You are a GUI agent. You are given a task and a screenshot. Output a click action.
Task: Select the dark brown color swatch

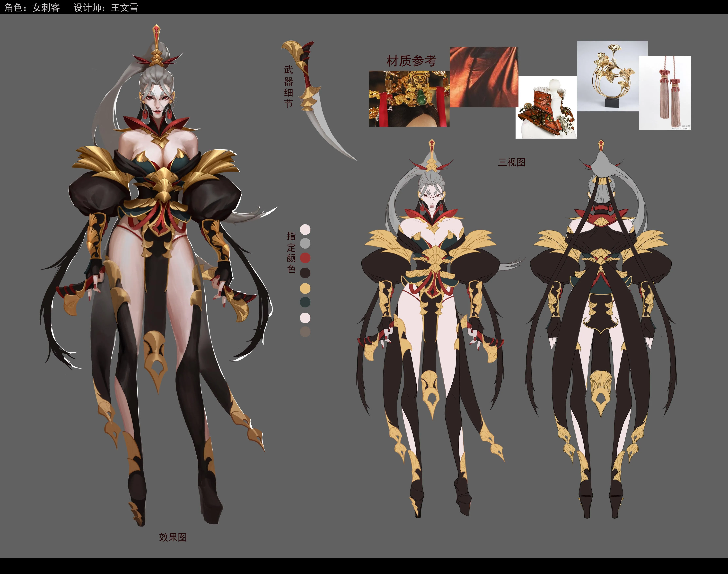tap(305, 273)
